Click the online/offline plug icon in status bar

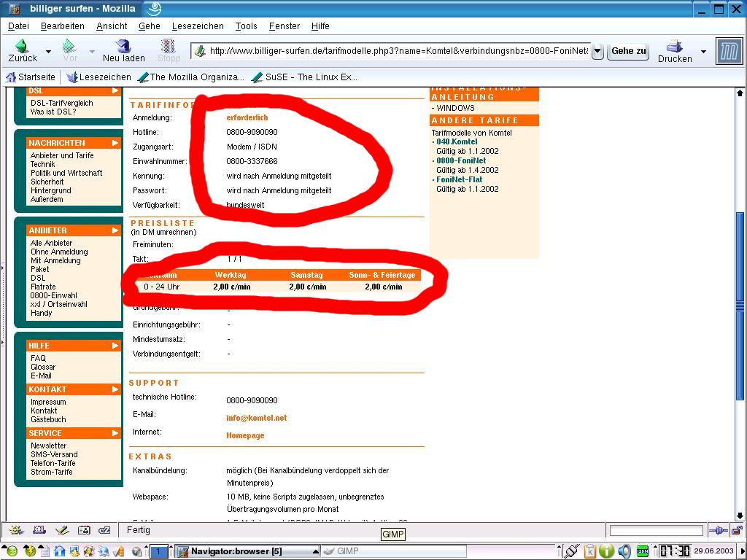(718, 530)
